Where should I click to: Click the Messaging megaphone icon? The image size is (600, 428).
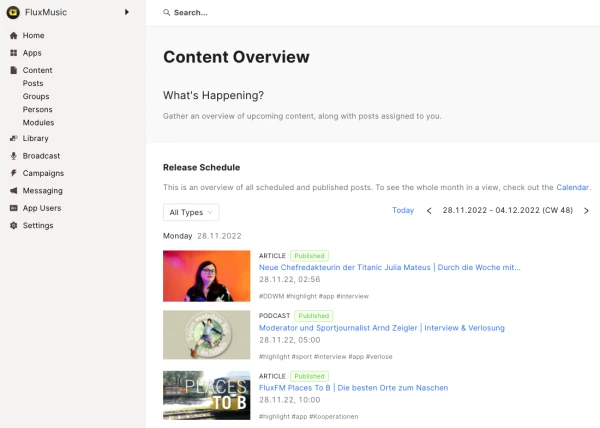(x=13, y=190)
